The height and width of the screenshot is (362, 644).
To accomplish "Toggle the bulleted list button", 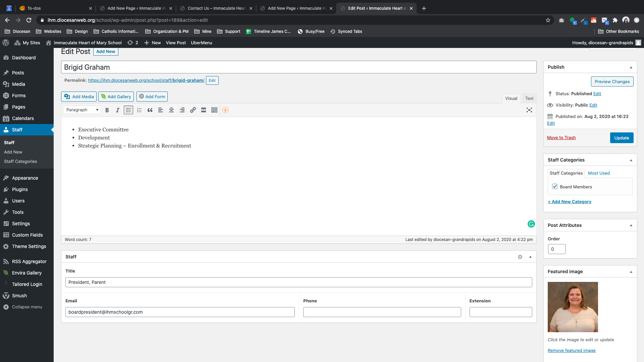I will click(x=128, y=110).
